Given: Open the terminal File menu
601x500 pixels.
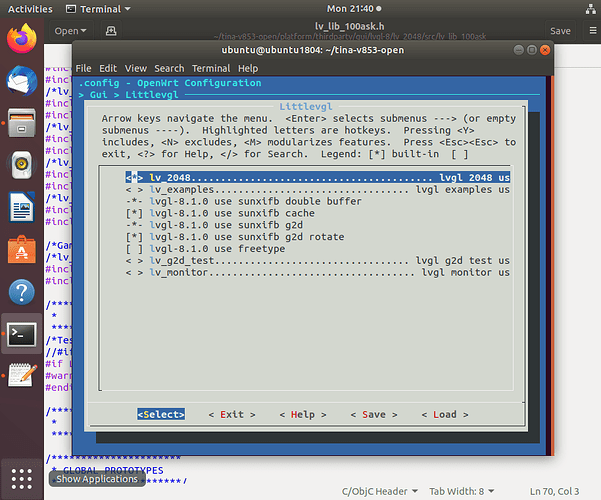Looking at the screenshot, I should (83, 68).
